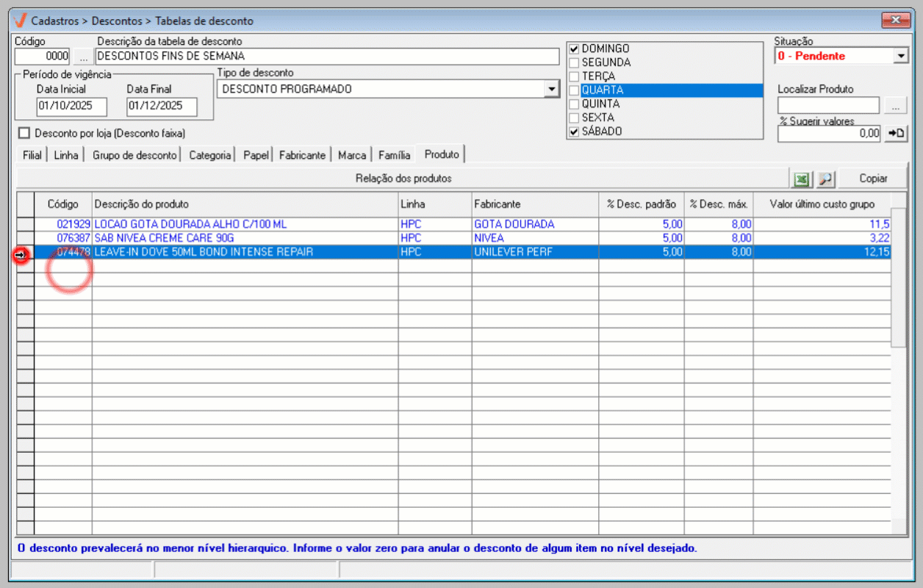Image resolution: width=923 pixels, height=588 pixels.
Task: Open the Grupo de desconto tab
Action: [x=134, y=155]
